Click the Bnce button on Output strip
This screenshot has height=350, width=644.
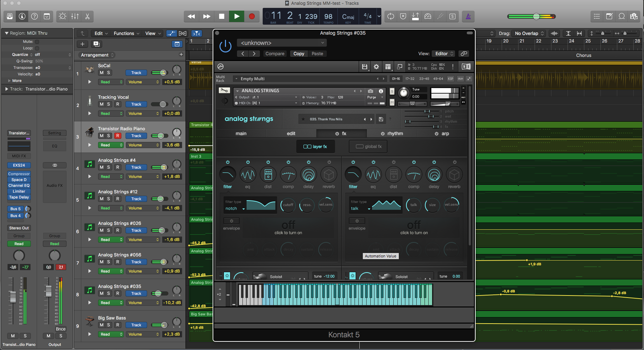tap(61, 329)
